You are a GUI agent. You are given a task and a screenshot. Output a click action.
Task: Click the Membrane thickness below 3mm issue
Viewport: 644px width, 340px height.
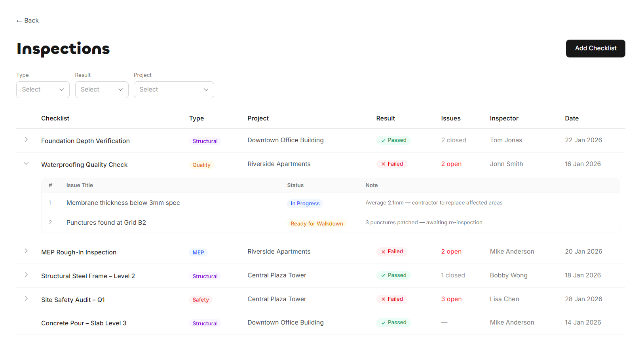pyautogui.click(x=123, y=203)
